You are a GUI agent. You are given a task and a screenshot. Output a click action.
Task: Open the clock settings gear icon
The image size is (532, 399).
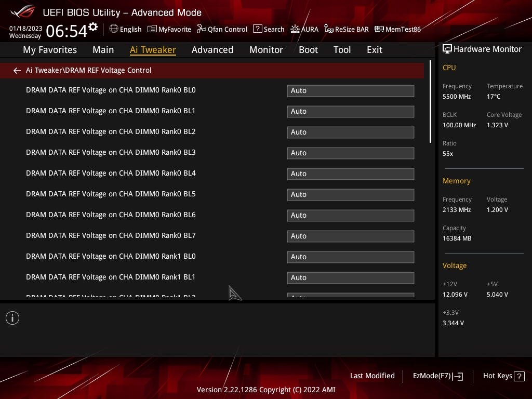point(93,27)
